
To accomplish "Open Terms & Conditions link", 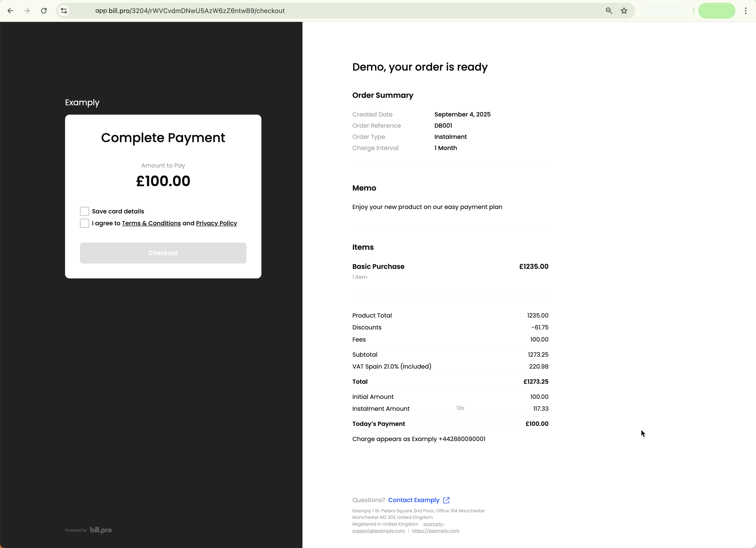I will click(151, 223).
